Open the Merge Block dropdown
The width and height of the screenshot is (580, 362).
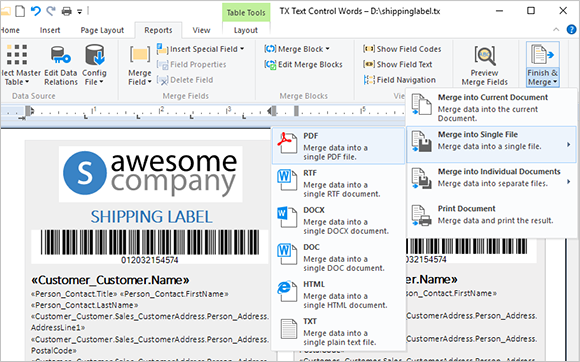(x=297, y=49)
